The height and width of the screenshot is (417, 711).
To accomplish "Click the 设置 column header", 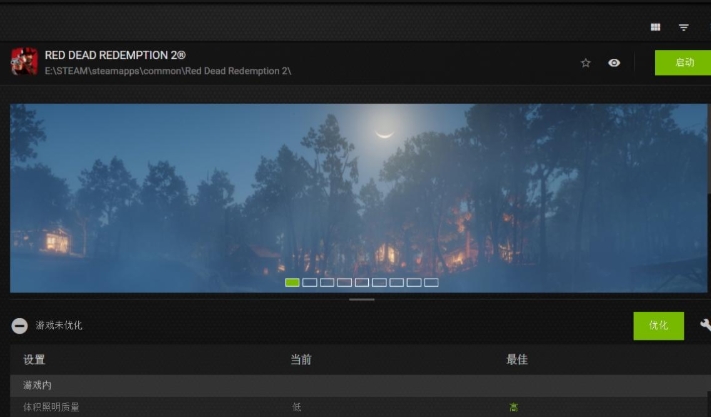I will tap(35, 360).
